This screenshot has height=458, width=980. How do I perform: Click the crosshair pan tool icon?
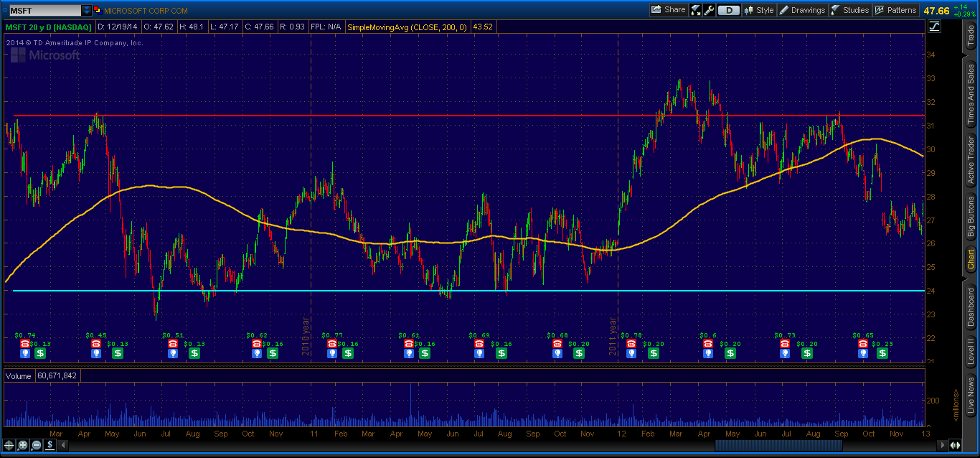(x=9, y=444)
